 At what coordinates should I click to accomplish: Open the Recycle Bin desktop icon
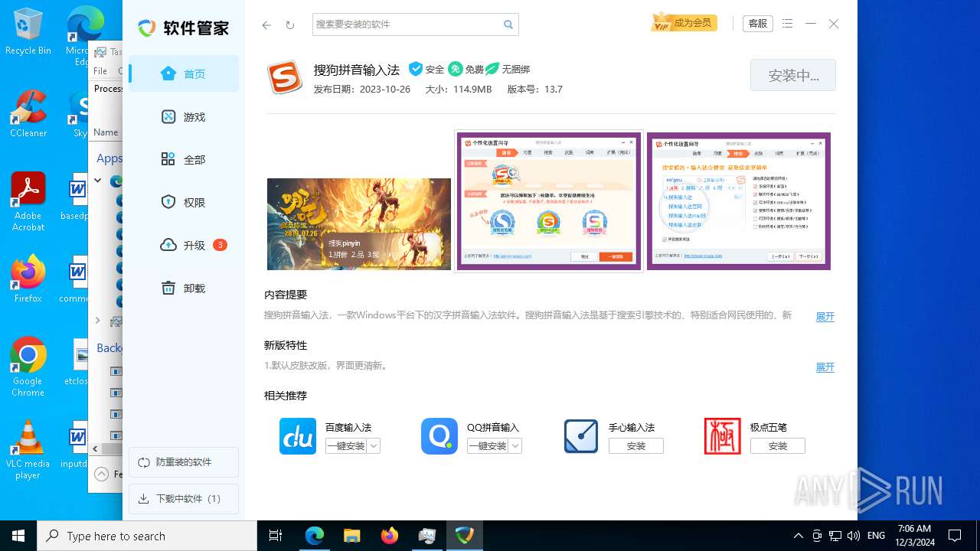[28, 31]
